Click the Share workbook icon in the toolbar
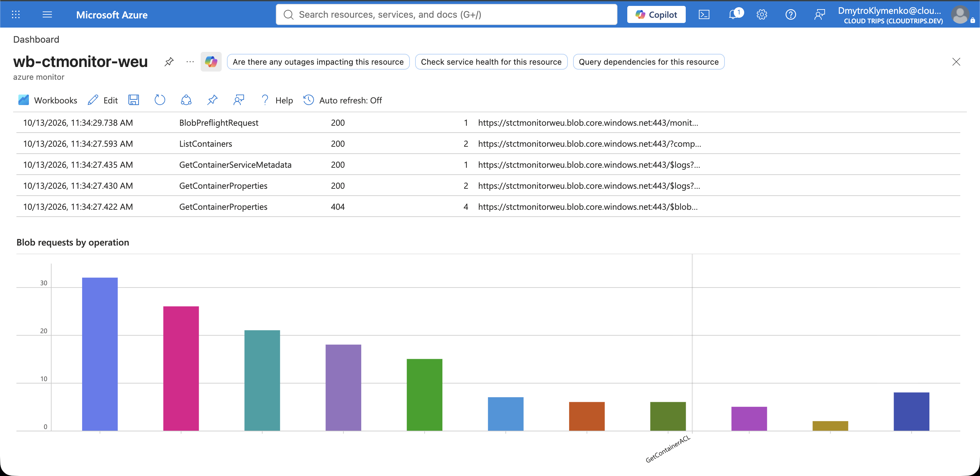The image size is (980, 476). pos(186,100)
